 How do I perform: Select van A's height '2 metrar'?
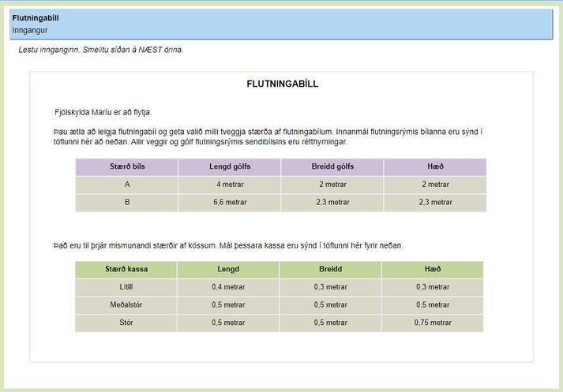coord(435,185)
